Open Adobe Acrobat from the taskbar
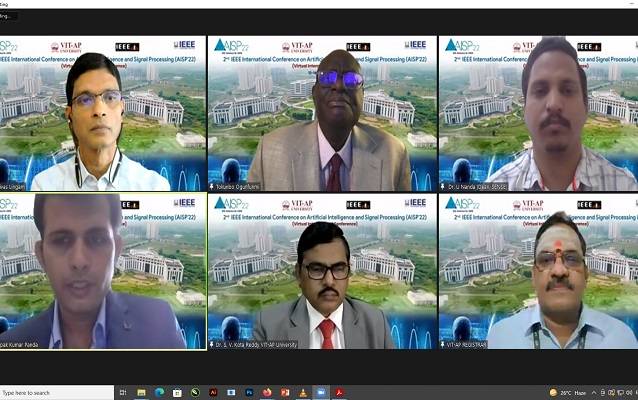Viewport: 638px width, 400px height. 338,392
